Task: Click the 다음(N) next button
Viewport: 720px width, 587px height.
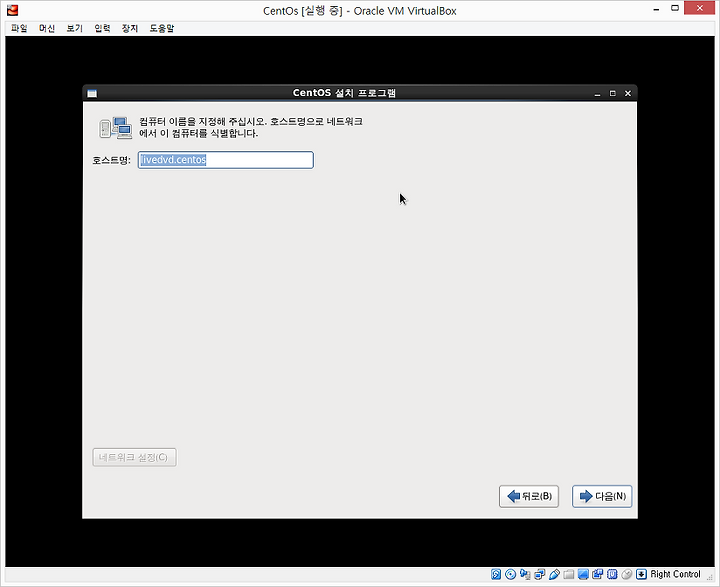Action: [x=602, y=496]
